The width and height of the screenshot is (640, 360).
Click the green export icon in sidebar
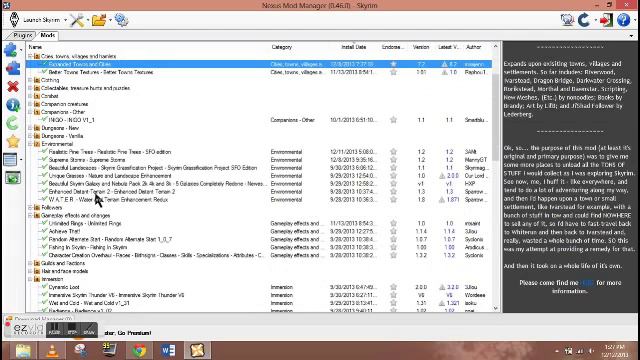pyautogui.click(x=13, y=178)
